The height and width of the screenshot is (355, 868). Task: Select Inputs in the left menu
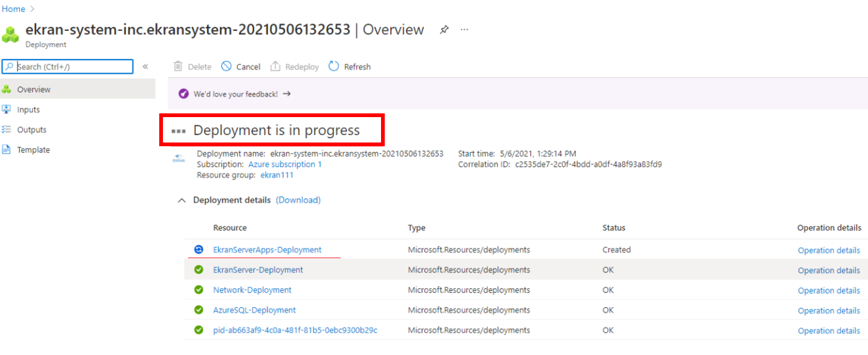[x=28, y=110]
